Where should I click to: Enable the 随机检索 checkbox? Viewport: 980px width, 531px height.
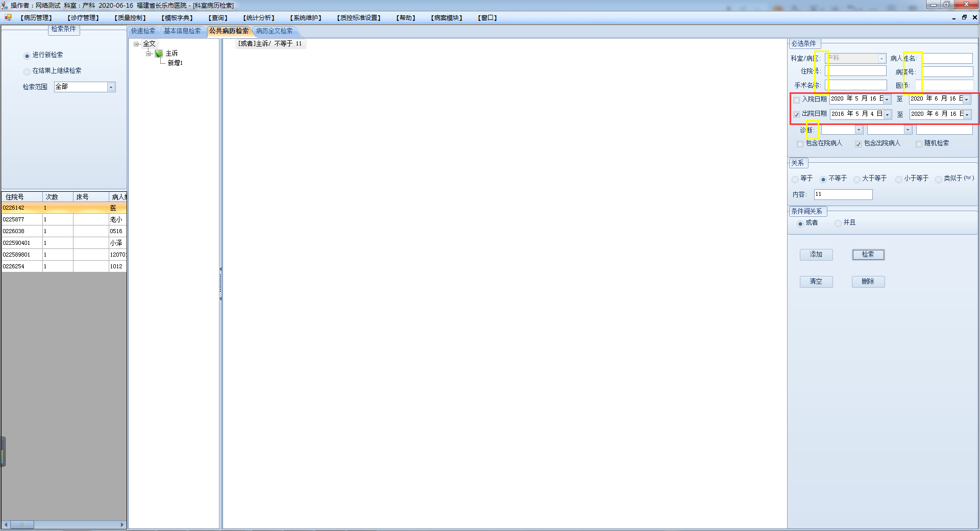pyautogui.click(x=919, y=144)
